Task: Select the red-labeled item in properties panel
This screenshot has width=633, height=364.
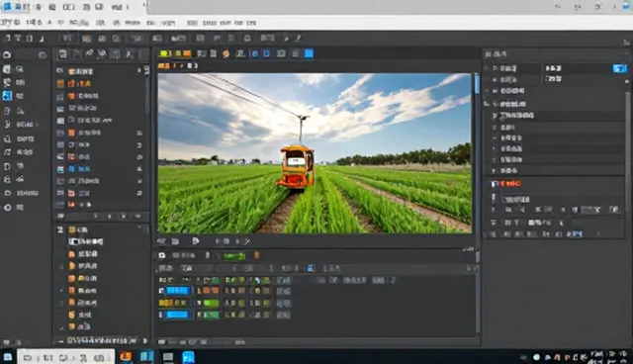Action: pos(510,184)
